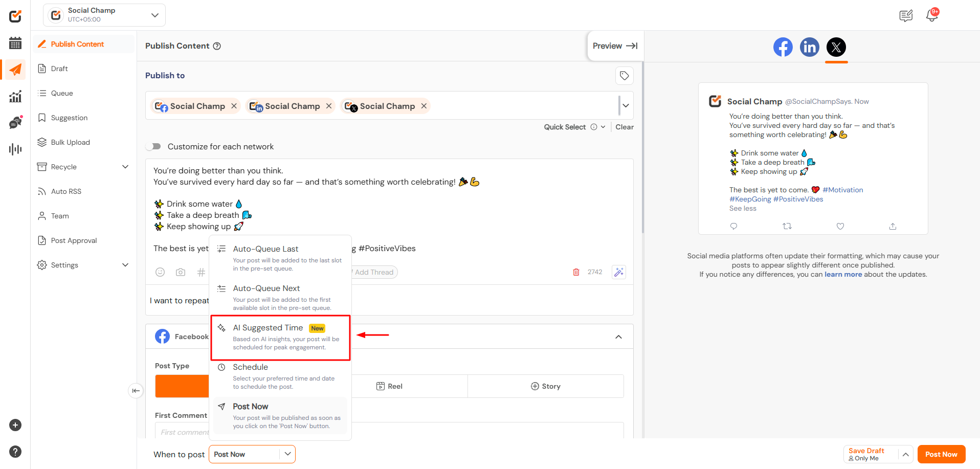Select Reel post type
The width and height of the screenshot is (980, 469).
390,386
